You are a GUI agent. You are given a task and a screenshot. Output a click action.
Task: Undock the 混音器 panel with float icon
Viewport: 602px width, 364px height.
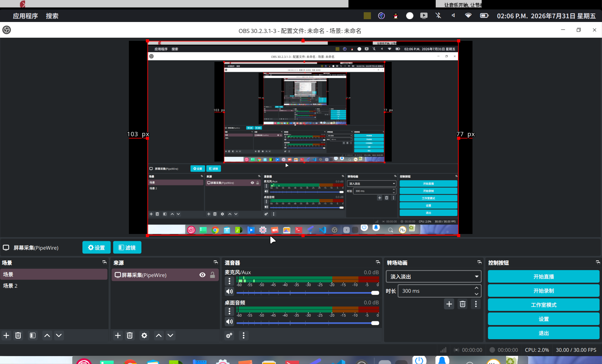(378, 262)
